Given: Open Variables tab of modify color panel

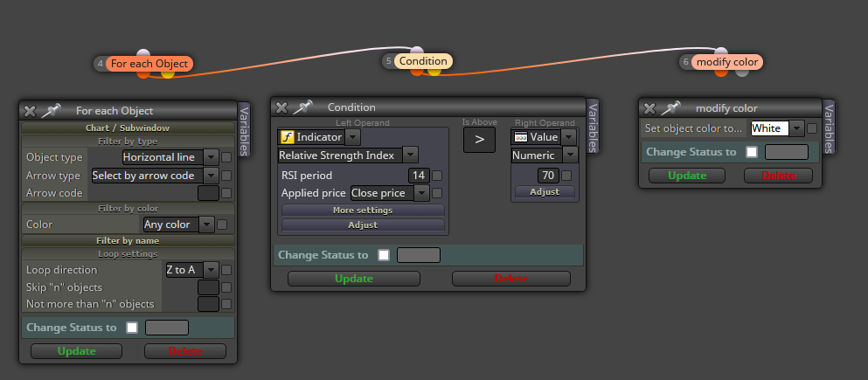Looking at the screenshot, I should point(828,127).
